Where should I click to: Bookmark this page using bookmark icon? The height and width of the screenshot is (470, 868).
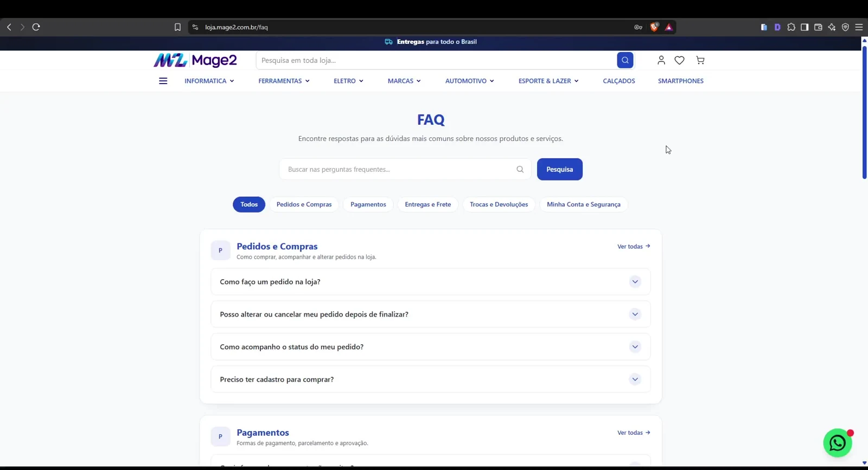tap(177, 27)
